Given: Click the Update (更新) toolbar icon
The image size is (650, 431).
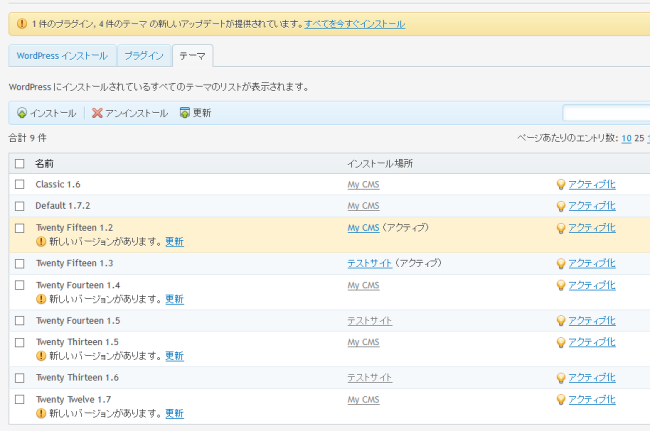Looking at the screenshot, I should click(x=184, y=113).
